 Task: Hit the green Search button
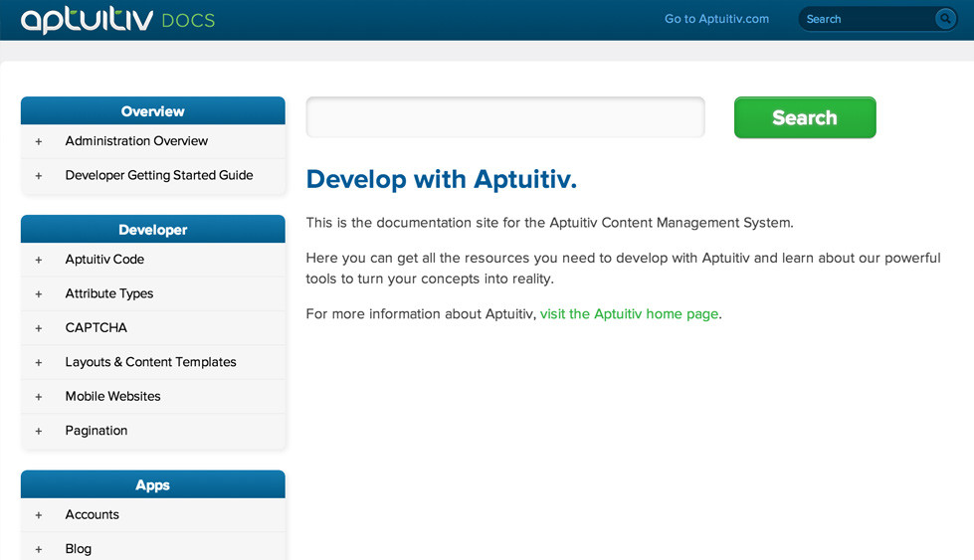point(805,116)
